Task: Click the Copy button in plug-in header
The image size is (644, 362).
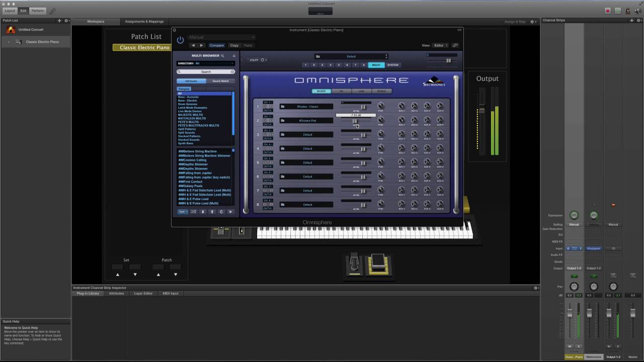Action: click(x=234, y=45)
